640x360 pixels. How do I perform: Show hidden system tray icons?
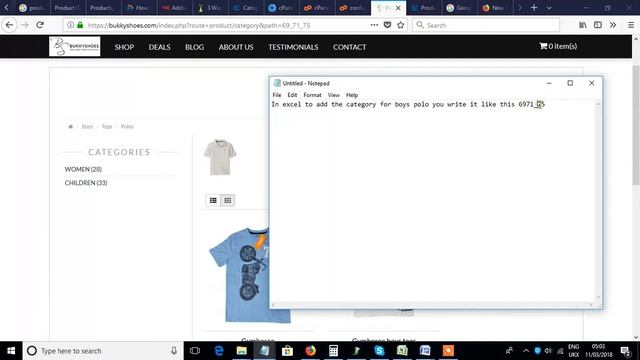526,351
